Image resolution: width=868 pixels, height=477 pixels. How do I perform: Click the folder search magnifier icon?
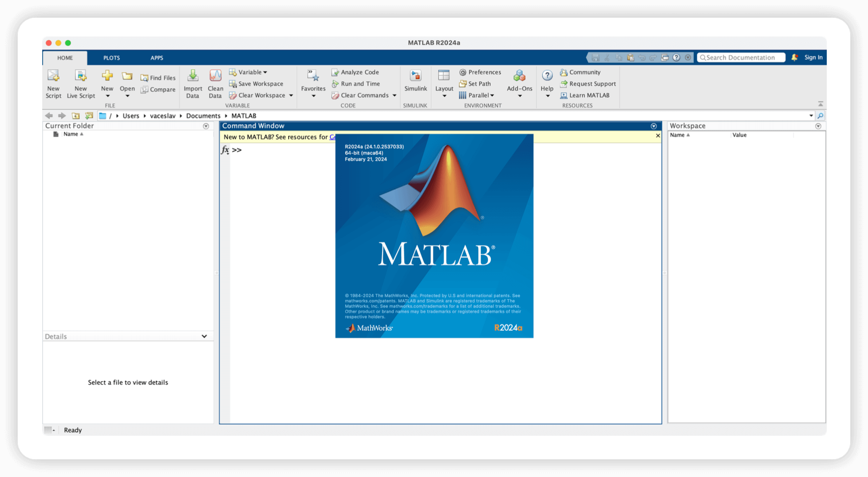pos(820,116)
